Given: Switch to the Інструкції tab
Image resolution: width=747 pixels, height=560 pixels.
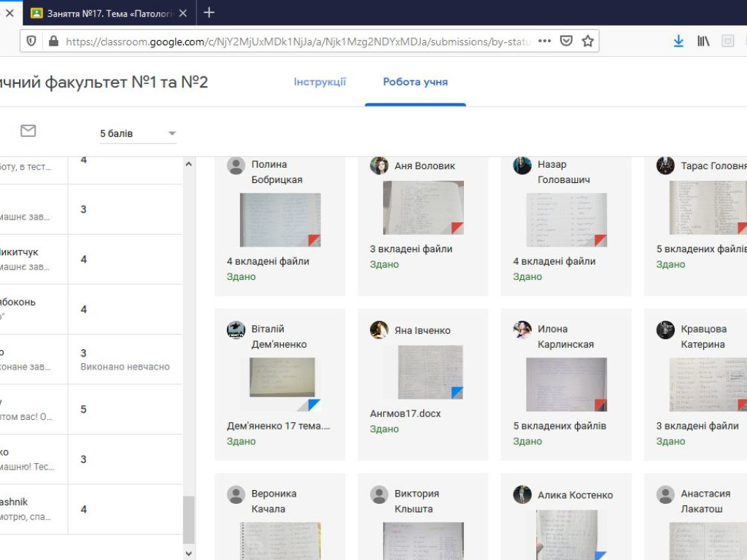Looking at the screenshot, I should tap(320, 82).
